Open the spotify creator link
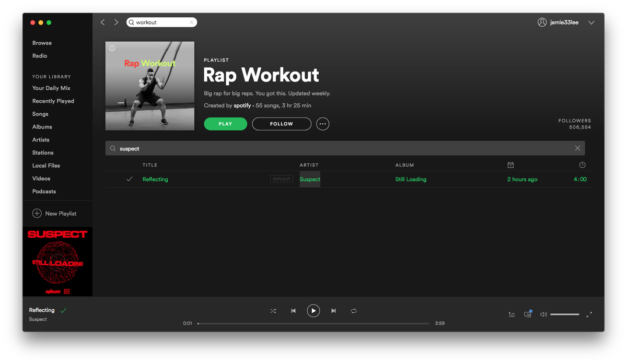The image size is (627, 364). coord(242,105)
